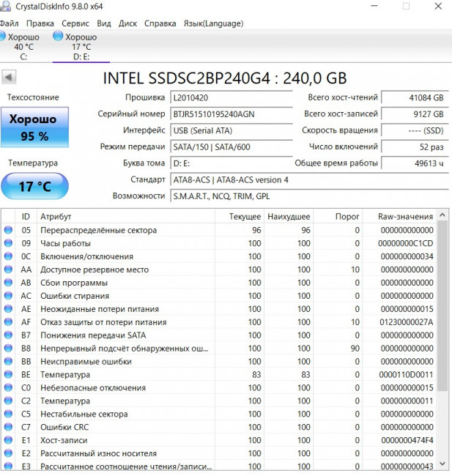This screenshot has height=476, width=452.
Task: Click the power-on hours value 49613 ч
Action: (415, 163)
